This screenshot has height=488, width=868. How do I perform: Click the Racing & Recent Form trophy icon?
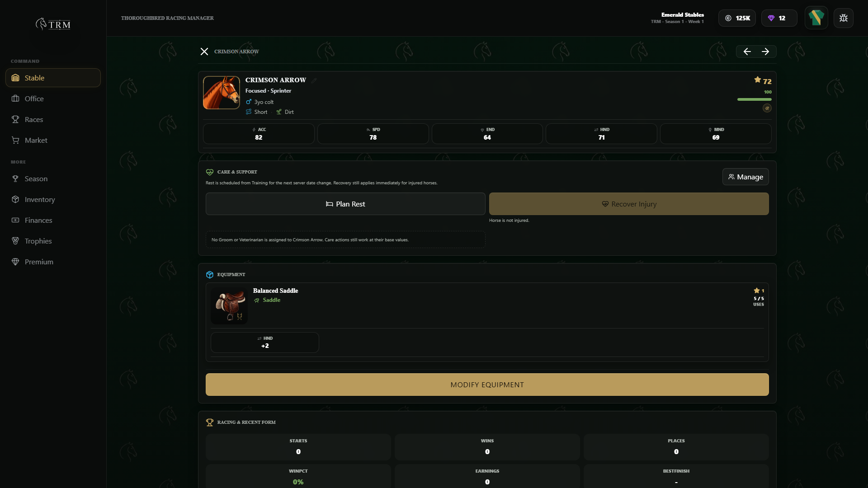210,422
